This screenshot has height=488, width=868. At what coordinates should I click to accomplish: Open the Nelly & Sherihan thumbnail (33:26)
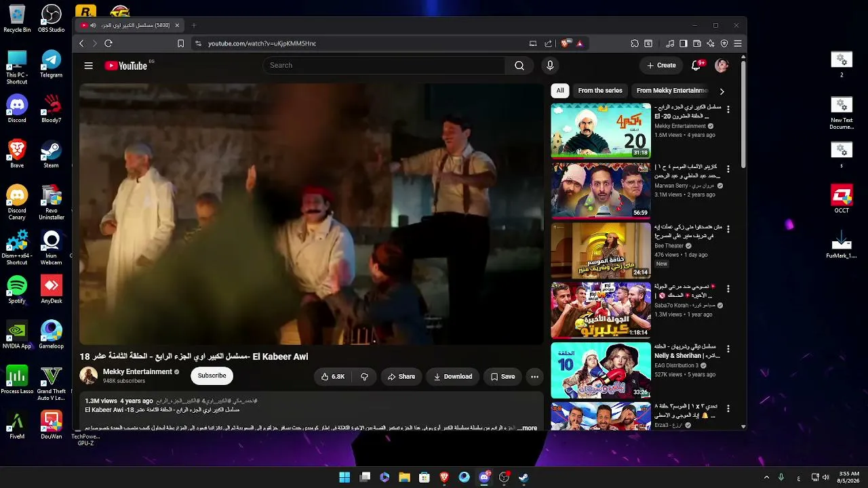[601, 370]
